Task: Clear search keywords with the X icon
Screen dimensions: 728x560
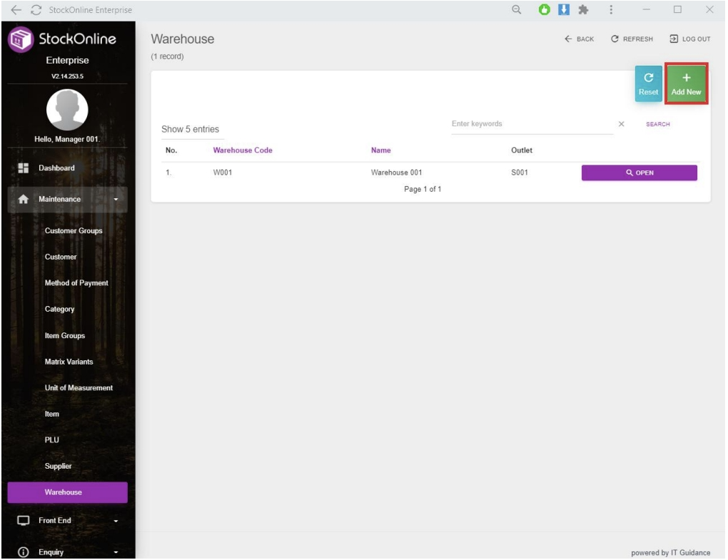Action: (x=621, y=124)
